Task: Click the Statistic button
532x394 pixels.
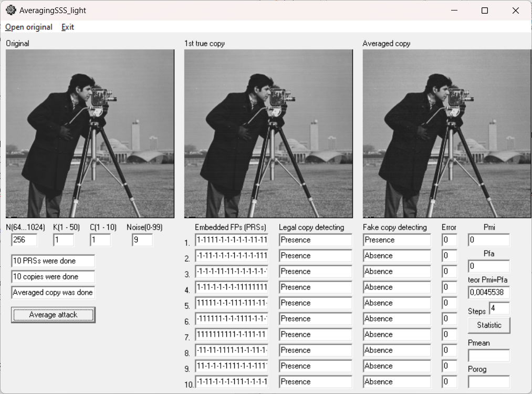Action: click(x=489, y=325)
